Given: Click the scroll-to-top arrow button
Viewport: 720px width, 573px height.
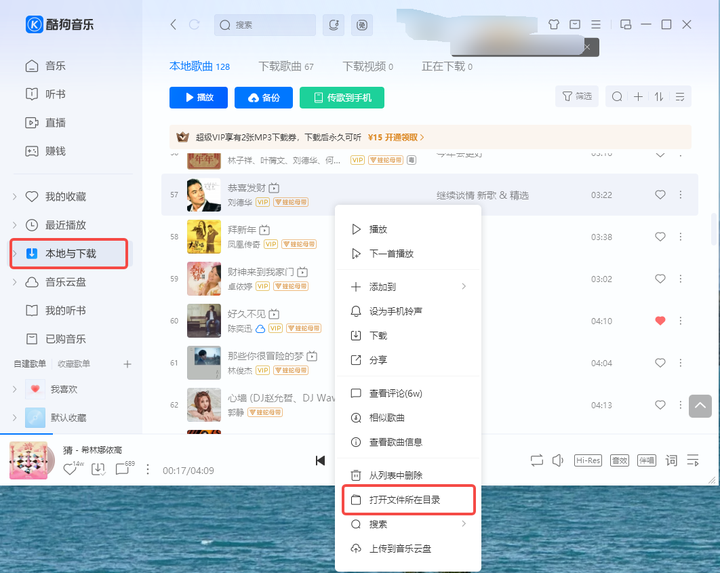Looking at the screenshot, I should click(700, 406).
